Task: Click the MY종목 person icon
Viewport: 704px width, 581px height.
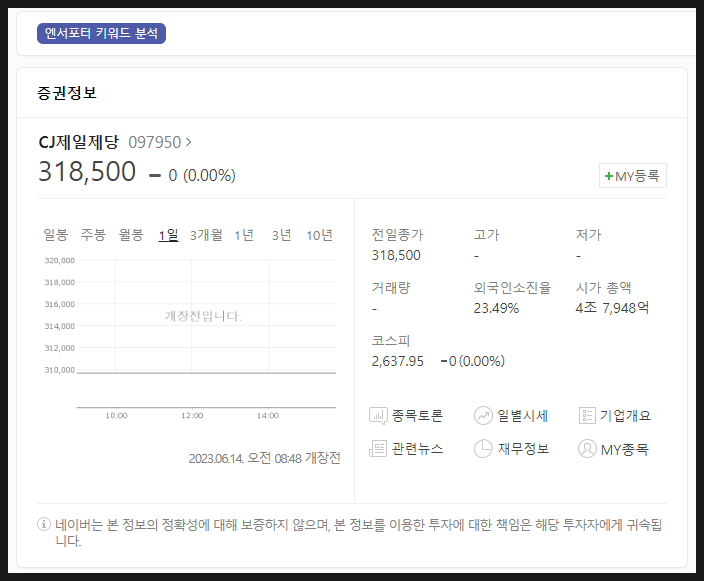Action: [x=587, y=449]
